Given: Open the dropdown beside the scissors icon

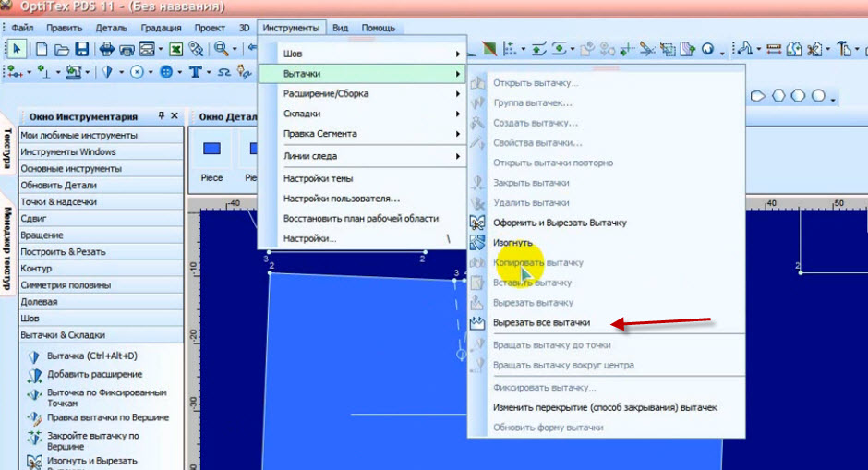Looking at the screenshot, I should pos(827,50).
